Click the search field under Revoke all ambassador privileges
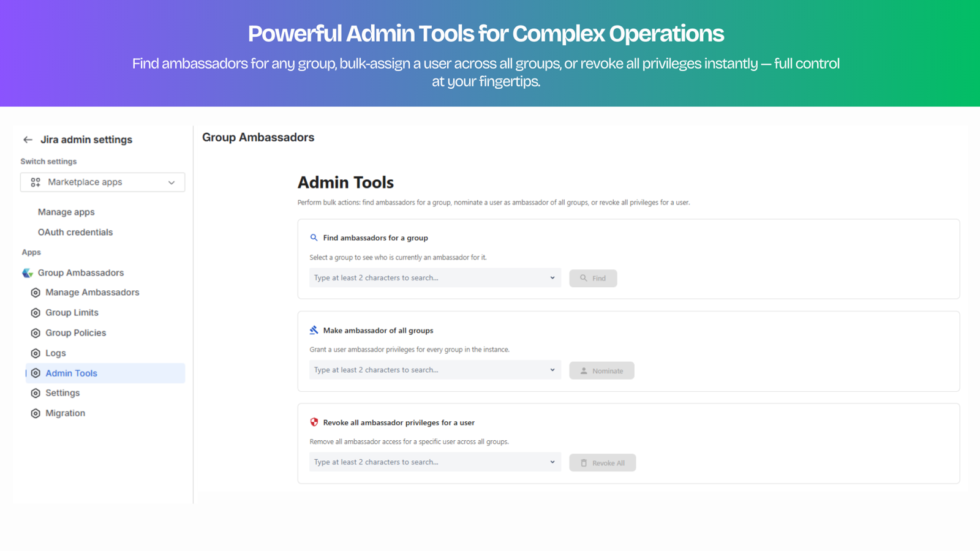The image size is (980, 551). coord(429,462)
